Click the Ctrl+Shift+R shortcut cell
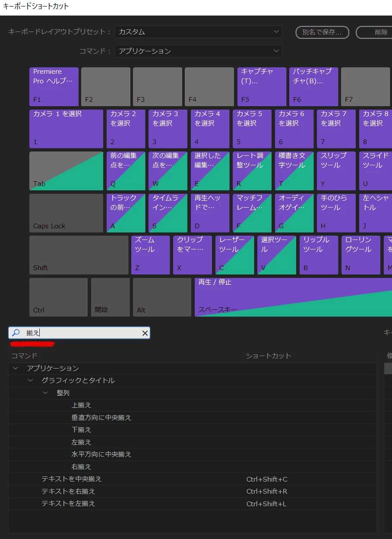Viewport: 392px width, 539px height. pos(267,491)
